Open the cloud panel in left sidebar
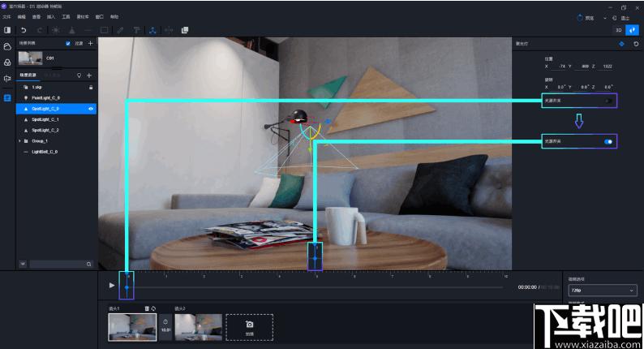The image size is (644, 349). point(7,46)
